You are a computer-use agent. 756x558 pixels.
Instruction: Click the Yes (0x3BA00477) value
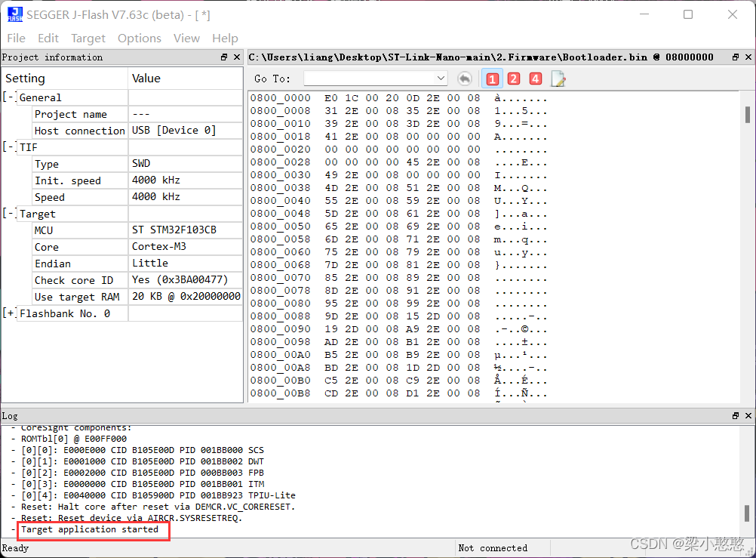180,279
